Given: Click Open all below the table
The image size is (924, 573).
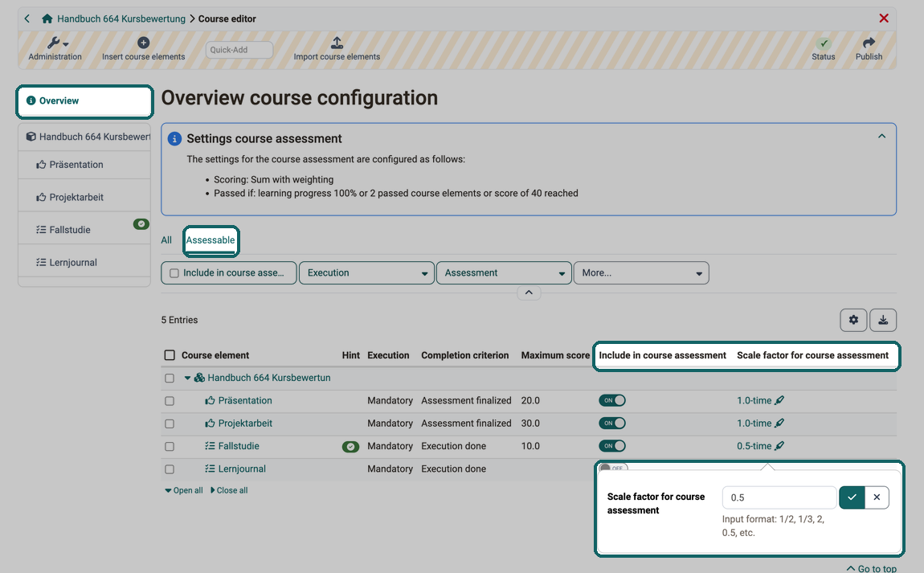Looking at the screenshot, I should [184, 490].
